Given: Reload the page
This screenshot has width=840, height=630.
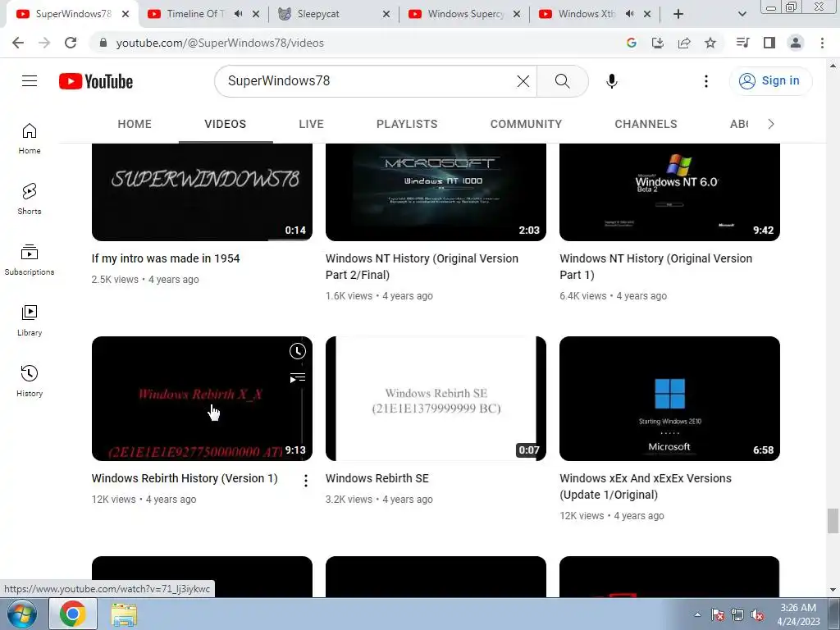Looking at the screenshot, I should [71, 43].
